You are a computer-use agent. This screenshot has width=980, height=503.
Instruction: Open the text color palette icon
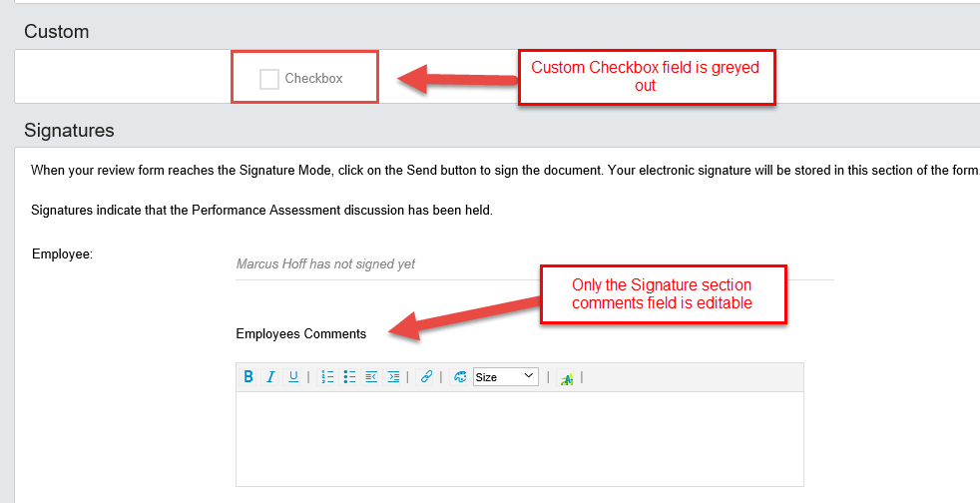(x=460, y=377)
